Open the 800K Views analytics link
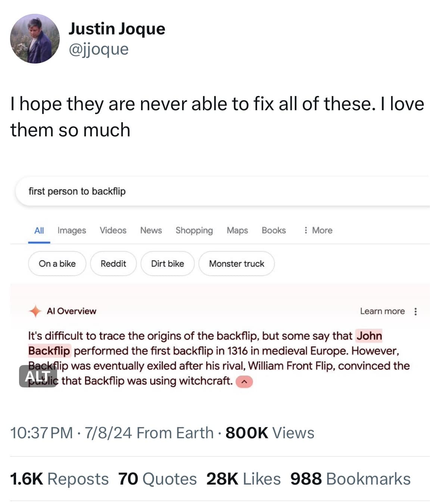Screen dimensions: 440x504 pyautogui.click(x=270, y=433)
